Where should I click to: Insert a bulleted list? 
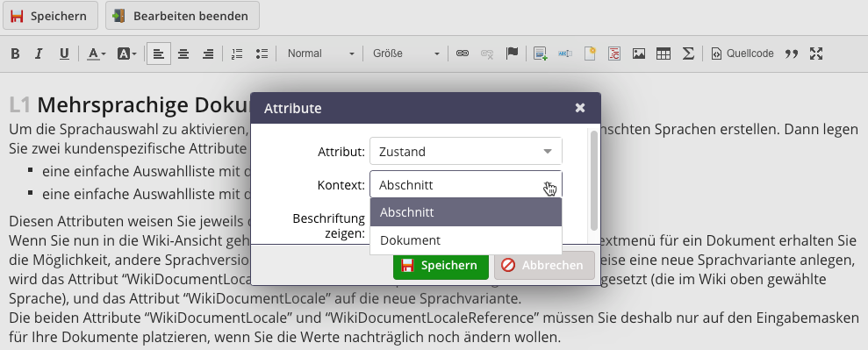point(262,54)
